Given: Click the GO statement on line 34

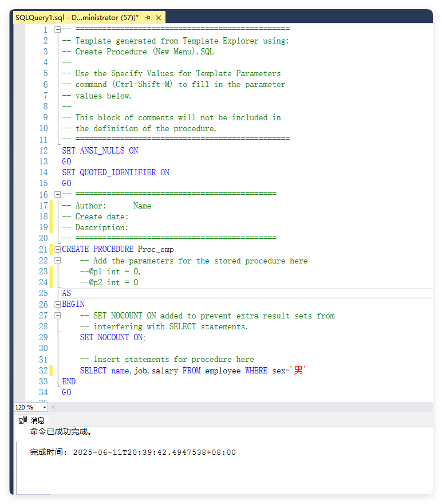Looking at the screenshot, I should click(x=66, y=392).
